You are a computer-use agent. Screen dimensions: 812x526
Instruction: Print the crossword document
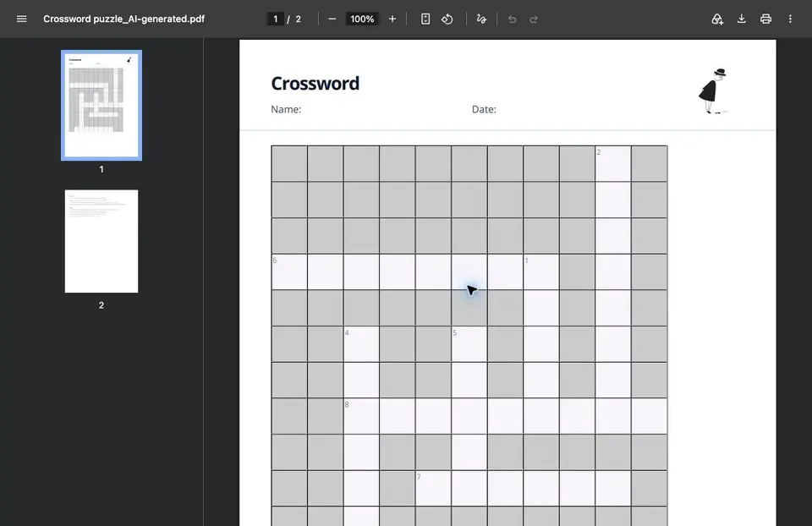pos(766,19)
